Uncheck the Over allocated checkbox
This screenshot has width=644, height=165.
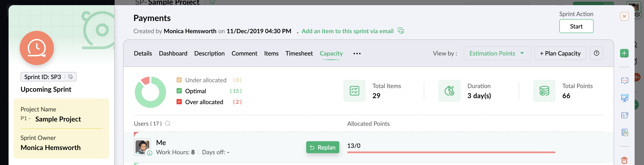coord(179,102)
